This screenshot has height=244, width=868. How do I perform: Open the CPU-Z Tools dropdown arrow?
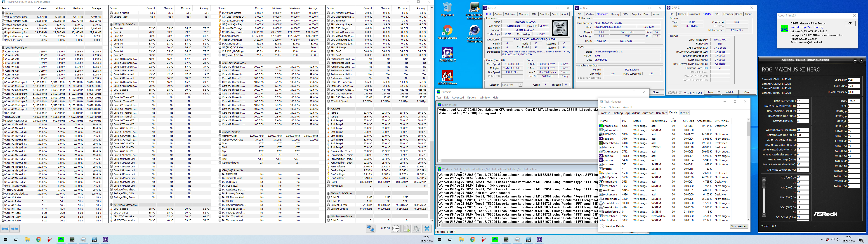tap(719, 92)
